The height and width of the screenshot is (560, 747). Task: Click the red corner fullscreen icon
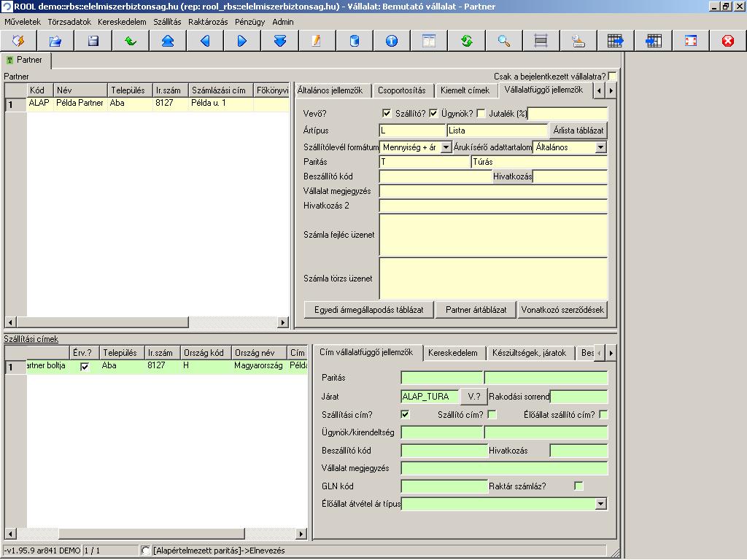(x=691, y=41)
